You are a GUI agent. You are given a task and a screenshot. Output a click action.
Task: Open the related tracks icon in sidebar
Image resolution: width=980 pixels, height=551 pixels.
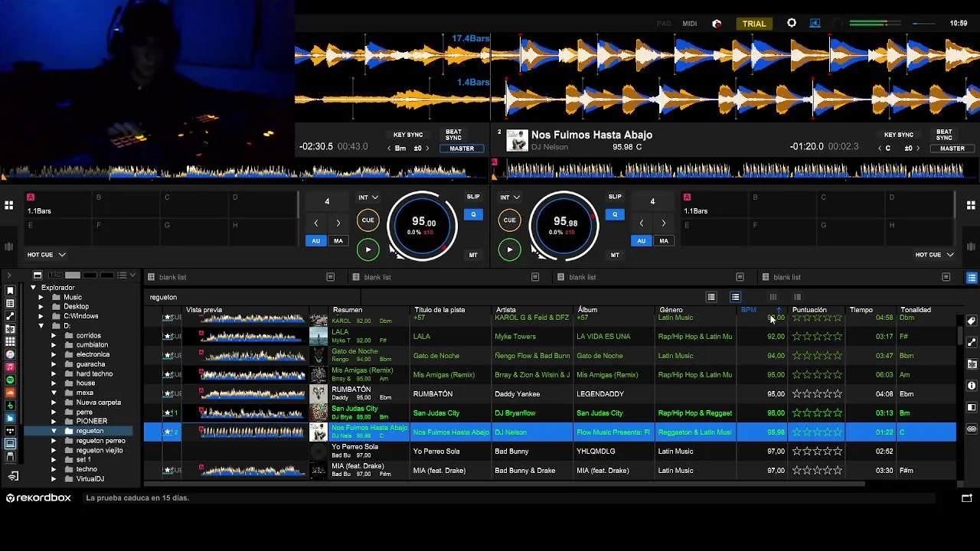pyautogui.click(x=10, y=316)
